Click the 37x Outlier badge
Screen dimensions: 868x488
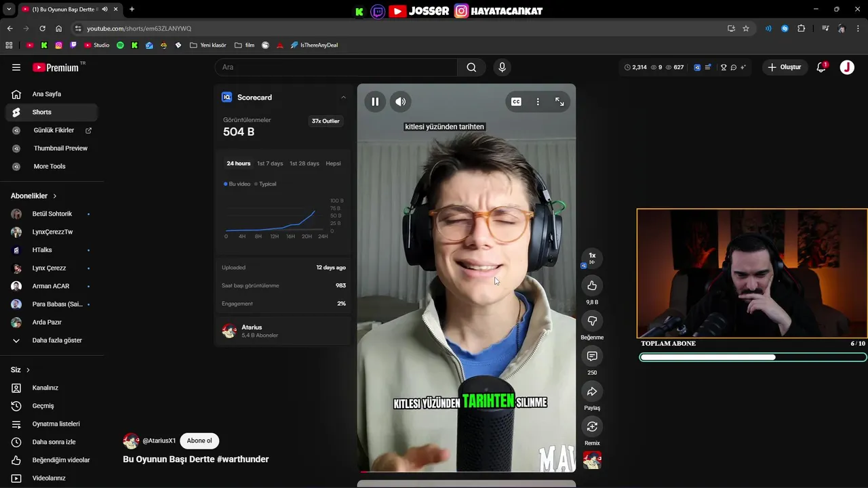point(325,121)
